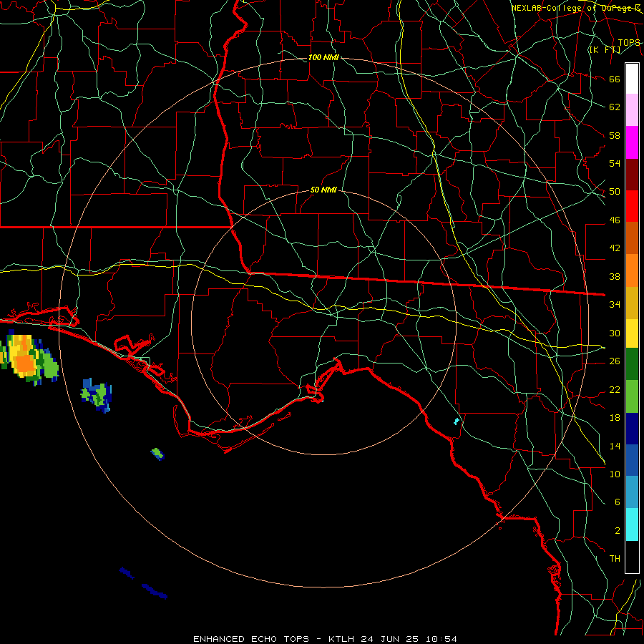This screenshot has width=644, height=644.
Task: Click the '18' label on the scale
Action: pos(615,418)
